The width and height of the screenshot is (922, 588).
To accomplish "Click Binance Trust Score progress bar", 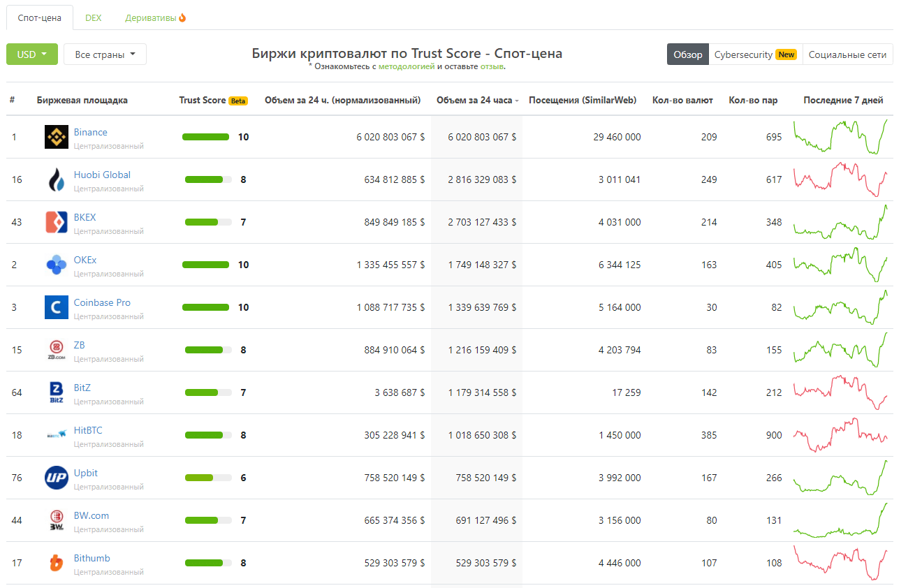I will tap(205, 137).
